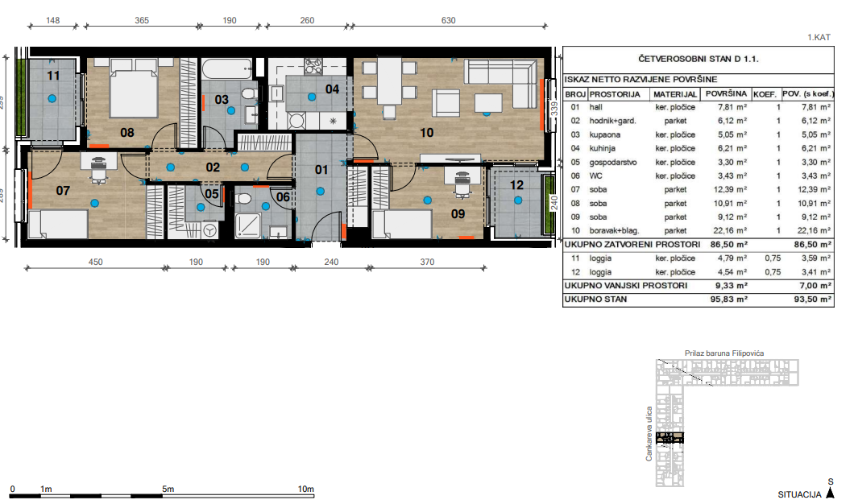Click the PROSTORIJA column header
854x504 pixels.
pyautogui.click(x=615, y=94)
